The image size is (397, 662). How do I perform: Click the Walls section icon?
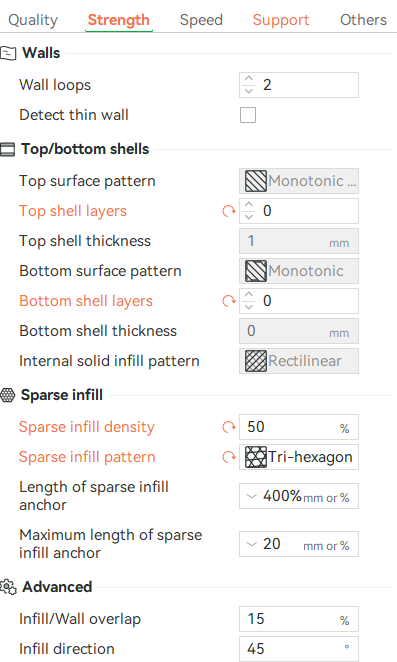8,53
